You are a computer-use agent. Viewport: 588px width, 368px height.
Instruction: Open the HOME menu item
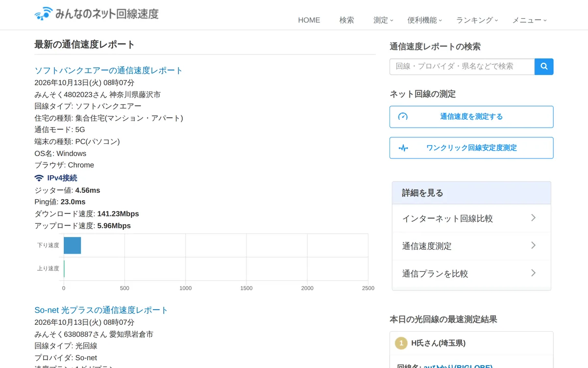[x=309, y=20]
